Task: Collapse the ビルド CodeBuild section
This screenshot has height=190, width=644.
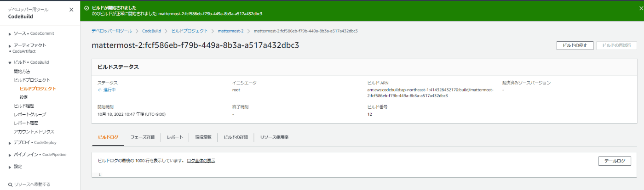Action: coord(10,62)
